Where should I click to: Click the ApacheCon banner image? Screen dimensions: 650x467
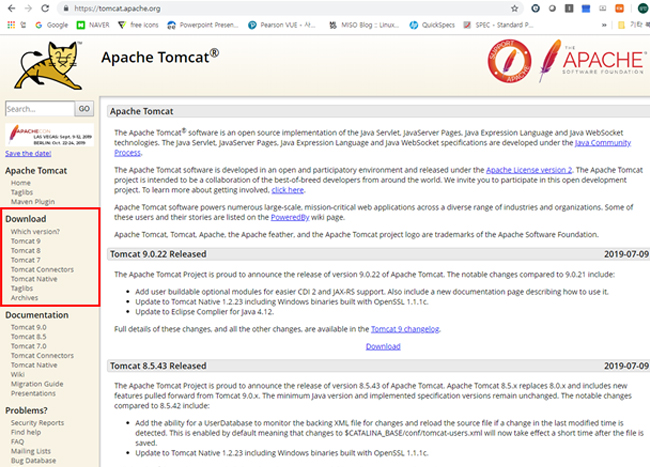coord(50,135)
